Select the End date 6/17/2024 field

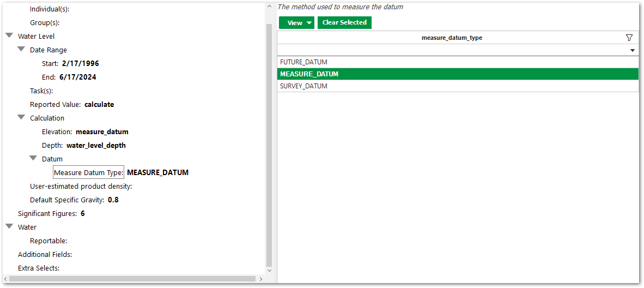[77, 77]
